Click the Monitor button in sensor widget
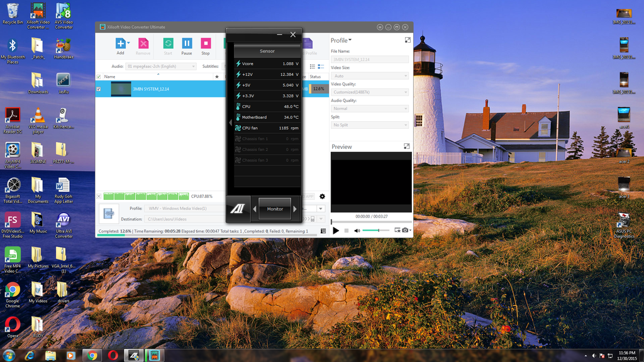The image size is (644, 362). [275, 209]
